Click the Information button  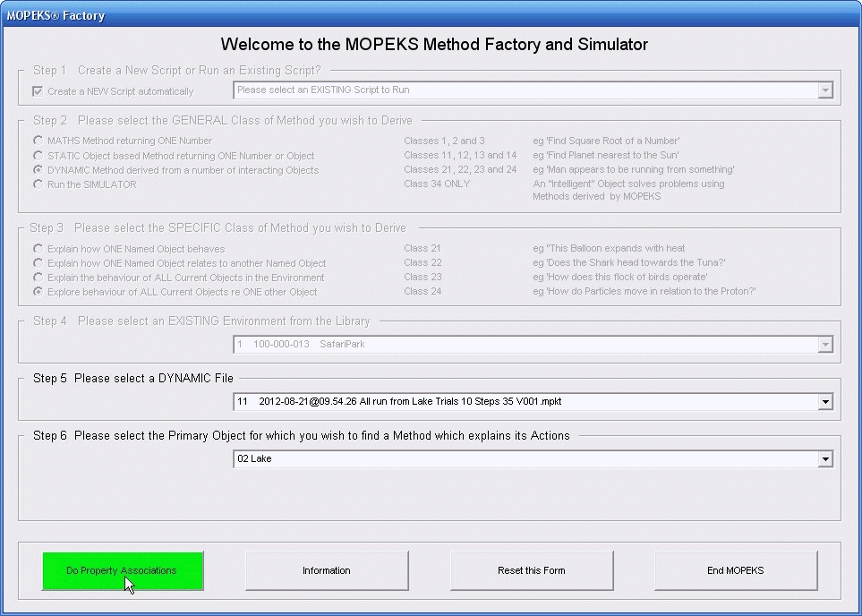coord(327,571)
